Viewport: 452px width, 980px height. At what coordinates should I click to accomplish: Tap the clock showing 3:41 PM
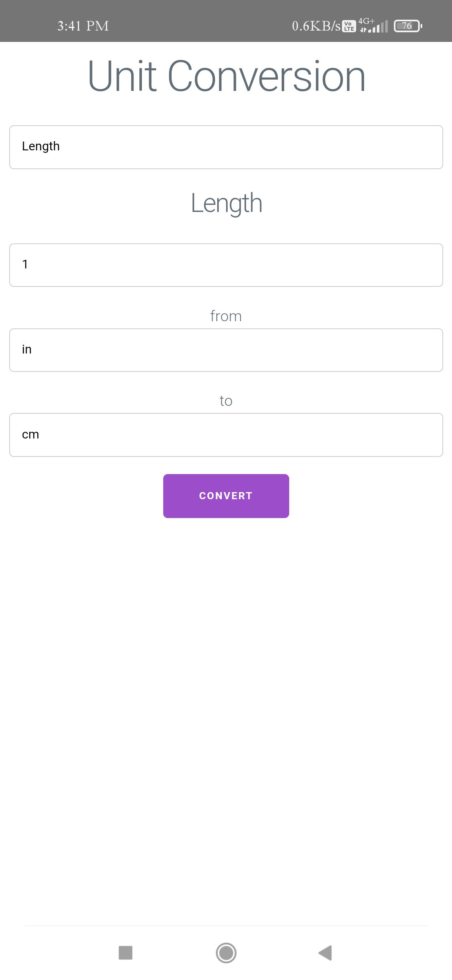(82, 26)
